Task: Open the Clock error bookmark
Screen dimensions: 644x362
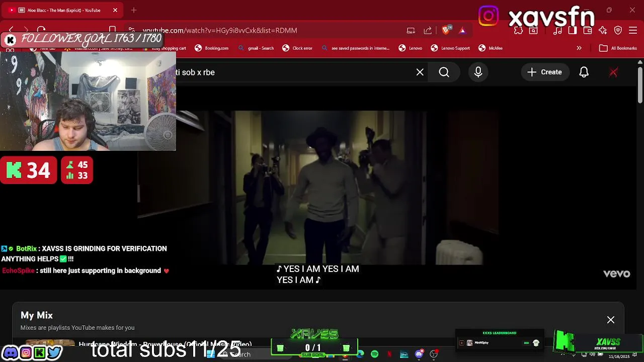Action: [297, 48]
